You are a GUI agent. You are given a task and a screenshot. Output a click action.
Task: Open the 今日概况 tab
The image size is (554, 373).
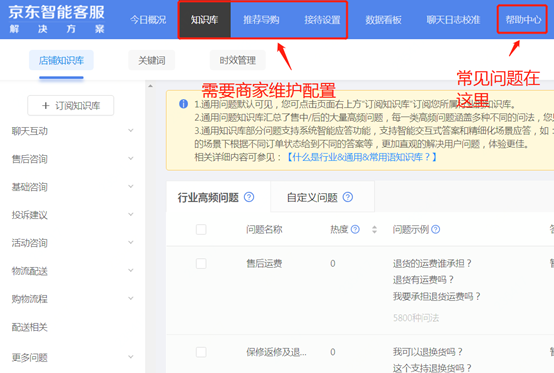pyautogui.click(x=148, y=20)
